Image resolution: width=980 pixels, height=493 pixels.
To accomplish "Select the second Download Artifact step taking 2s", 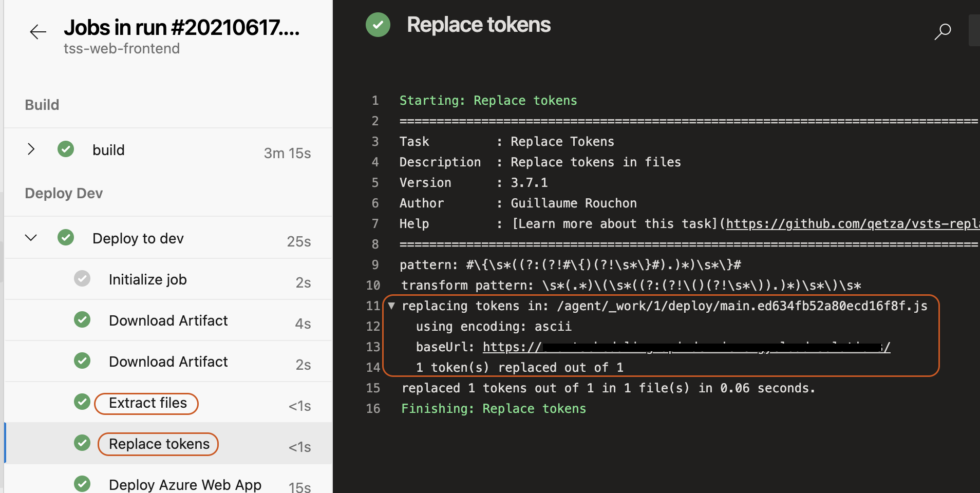I will (168, 362).
